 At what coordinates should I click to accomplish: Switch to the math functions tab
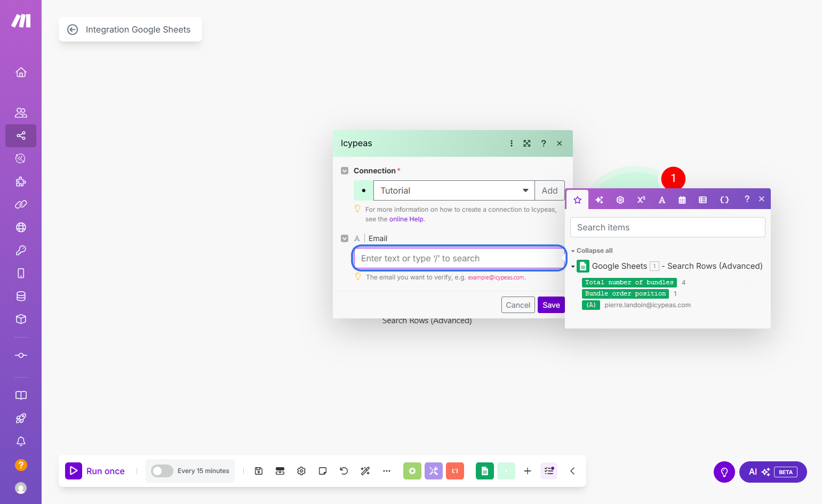click(x=641, y=199)
